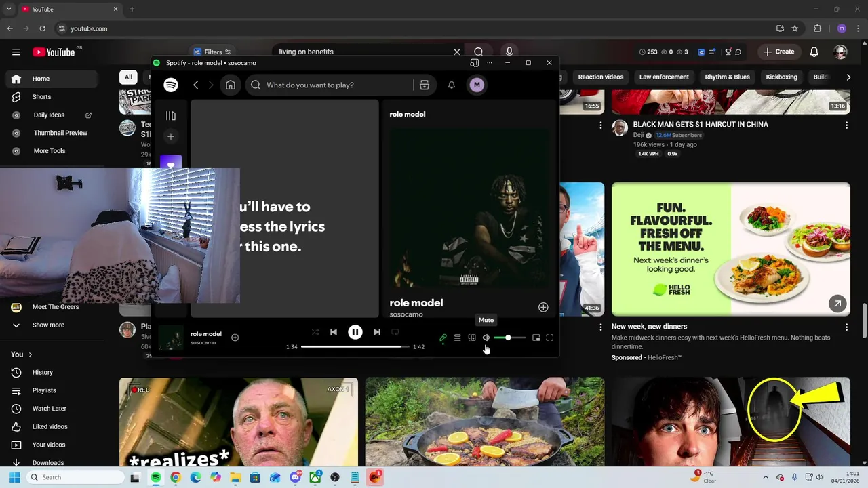868x488 pixels.
Task: Open YouTube hamburger guide menu
Action: point(16,52)
